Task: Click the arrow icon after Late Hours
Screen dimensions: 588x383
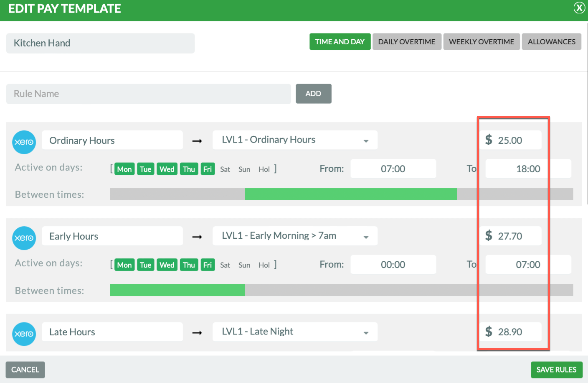Action: (x=197, y=333)
